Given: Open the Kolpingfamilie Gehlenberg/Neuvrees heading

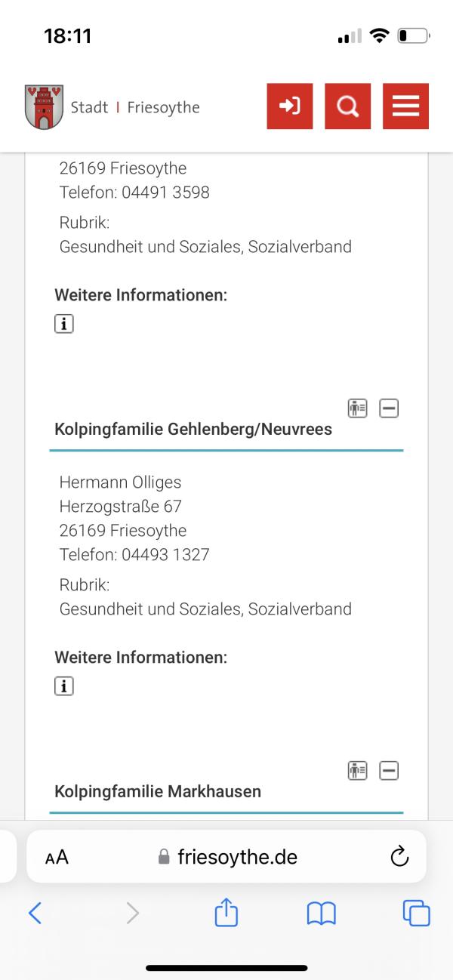Looking at the screenshot, I should [x=193, y=430].
